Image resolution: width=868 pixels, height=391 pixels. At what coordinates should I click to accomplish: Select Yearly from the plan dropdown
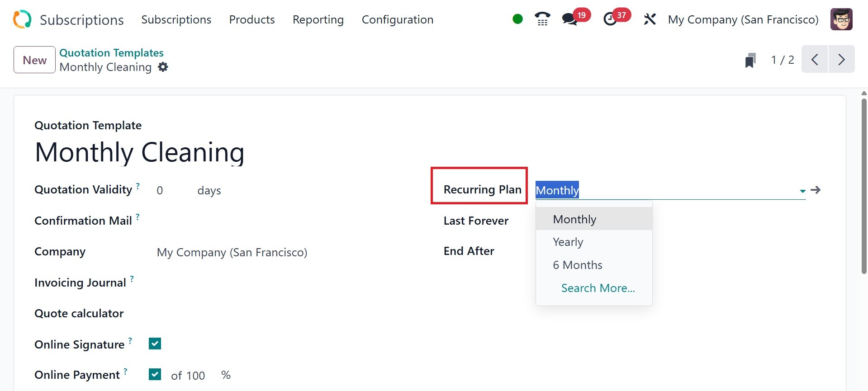click(x=568, y=242)
